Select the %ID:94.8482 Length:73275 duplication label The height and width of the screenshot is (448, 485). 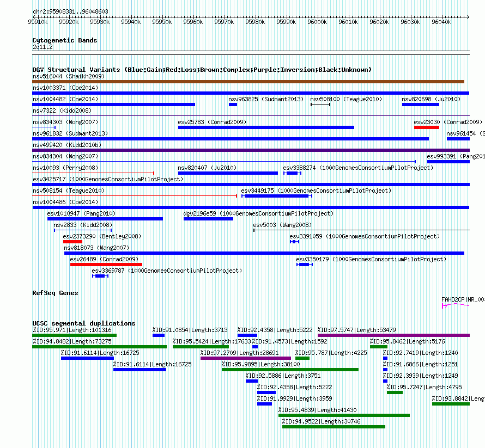coord(72,341)
